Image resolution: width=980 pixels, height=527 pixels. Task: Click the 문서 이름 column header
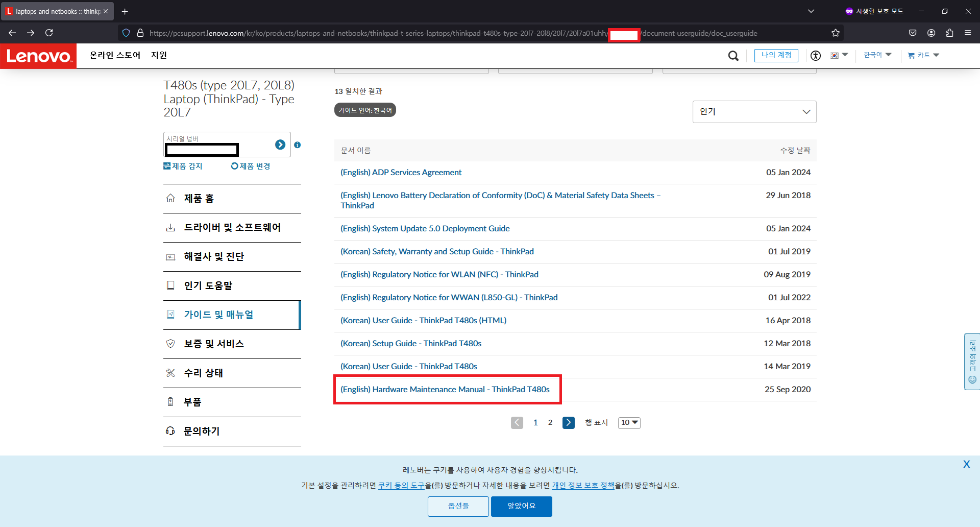pyautogui.click(x=356, y=151)
